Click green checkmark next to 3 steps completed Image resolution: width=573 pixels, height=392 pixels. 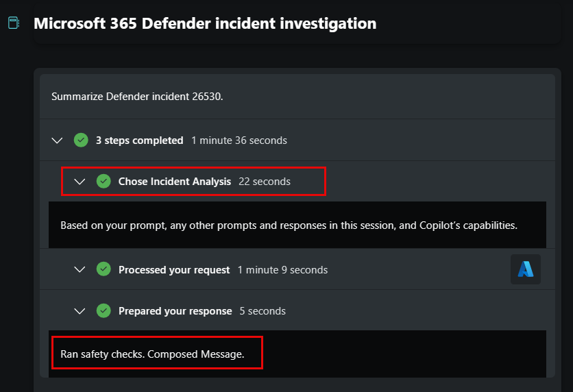click(81, 140)
